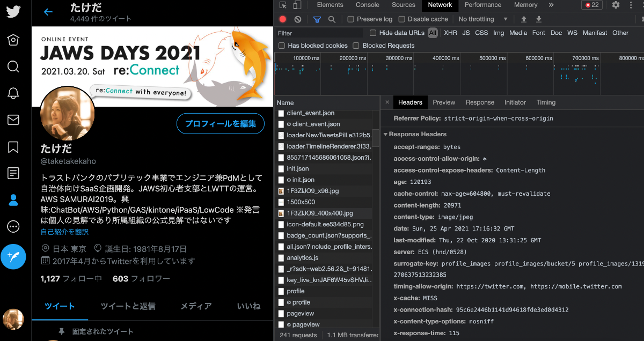Open network search magnifier icon
Screen dimensions: 644x341
point(332,19)
